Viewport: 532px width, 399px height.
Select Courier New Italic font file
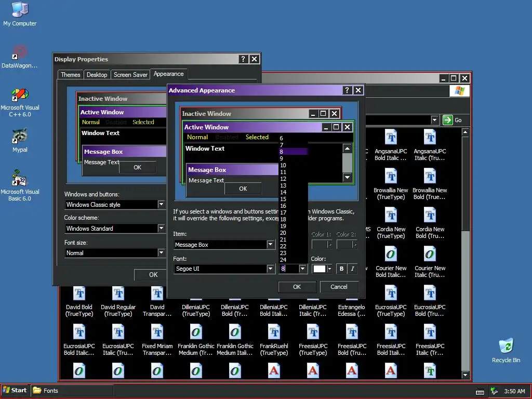430,262
